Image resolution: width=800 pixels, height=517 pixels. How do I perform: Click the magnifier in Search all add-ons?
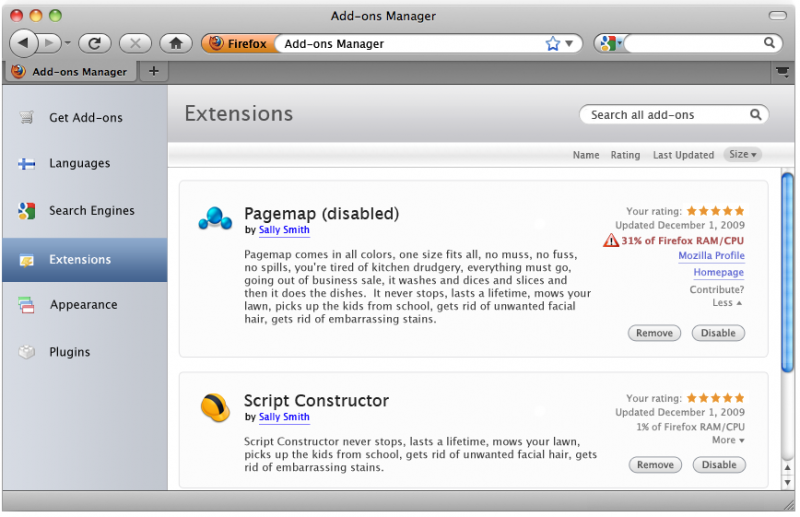pyautogui.click(x=756, y=115)
